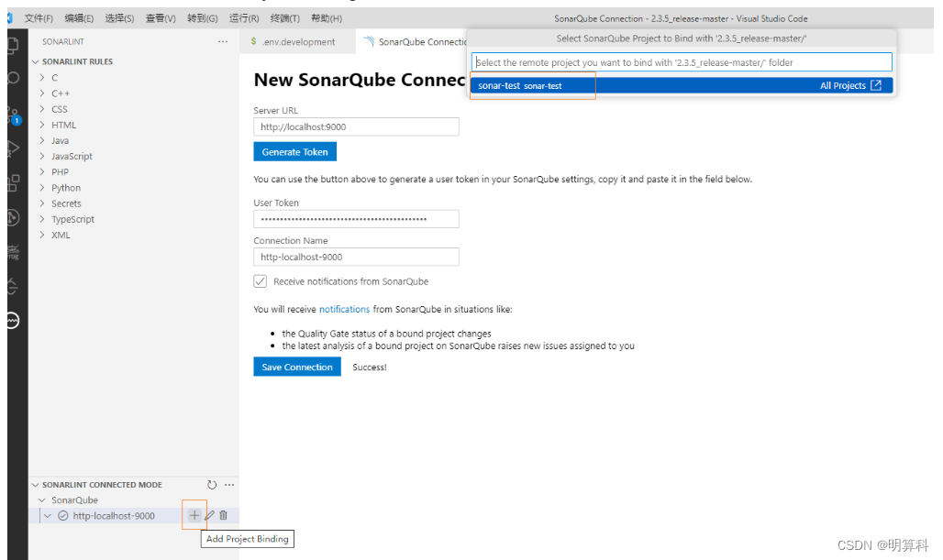Select the http-localhost-9000 connection
Viewport: 943px width, 560px height.
tap(114, 515)
